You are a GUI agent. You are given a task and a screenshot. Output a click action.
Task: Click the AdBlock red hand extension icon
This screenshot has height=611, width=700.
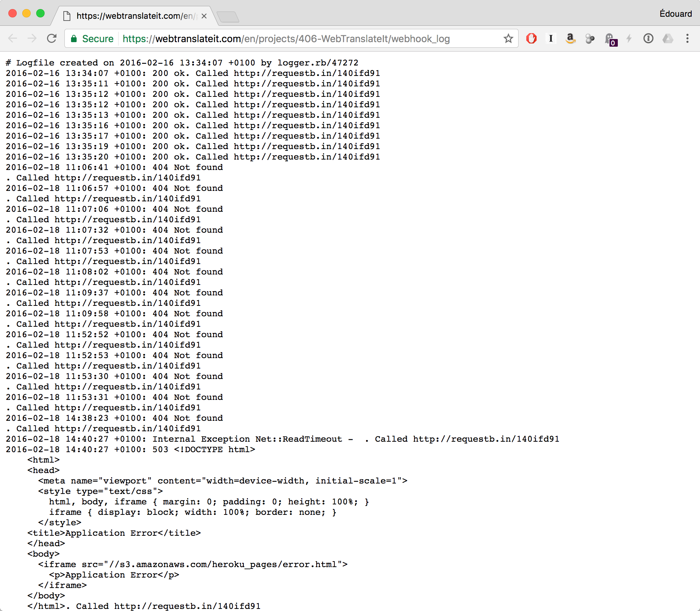coord(531,38)
